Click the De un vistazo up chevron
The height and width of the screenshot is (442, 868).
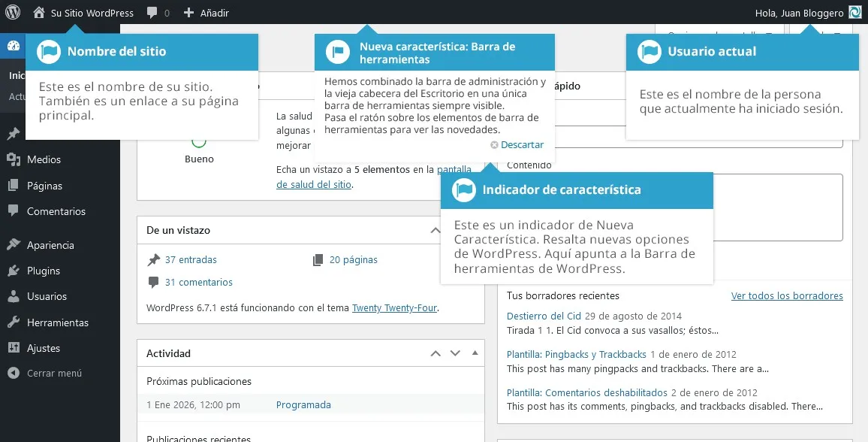click(x=436, y=230)
